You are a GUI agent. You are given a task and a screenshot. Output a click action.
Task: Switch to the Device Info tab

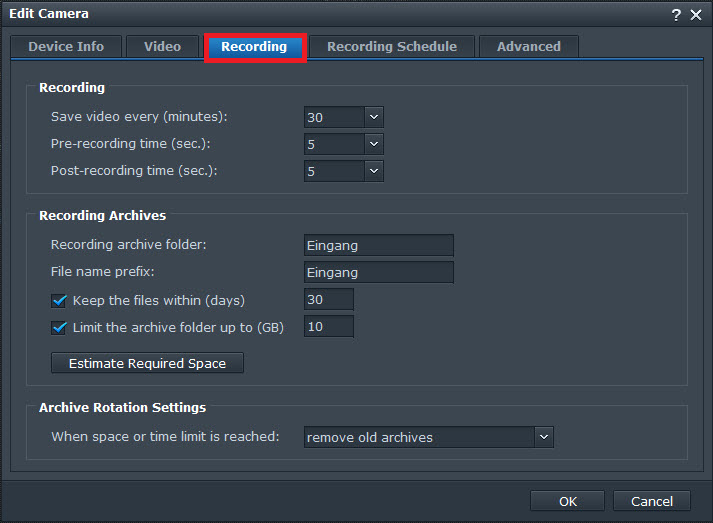(x=65, y=47)
